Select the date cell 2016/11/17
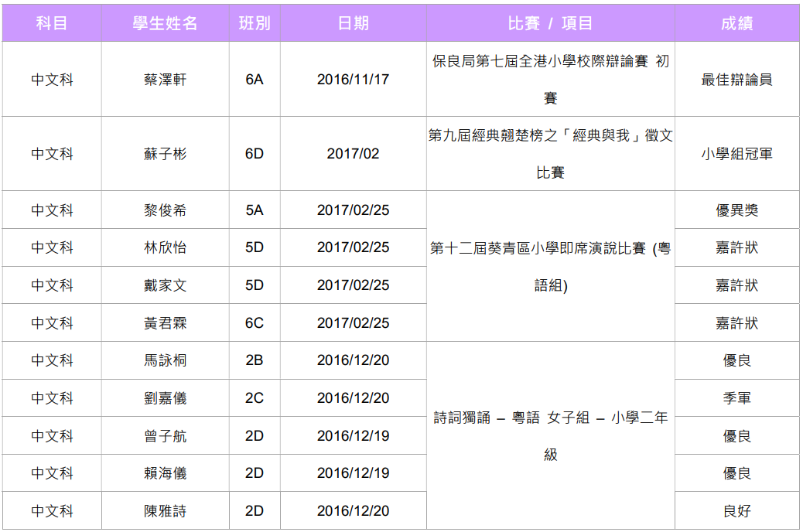 [353, 80]
